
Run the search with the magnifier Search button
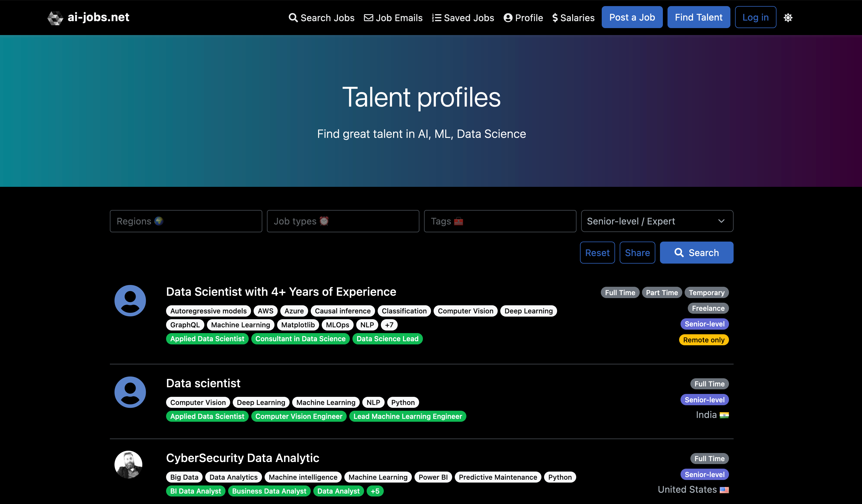(x=696, y=252)
